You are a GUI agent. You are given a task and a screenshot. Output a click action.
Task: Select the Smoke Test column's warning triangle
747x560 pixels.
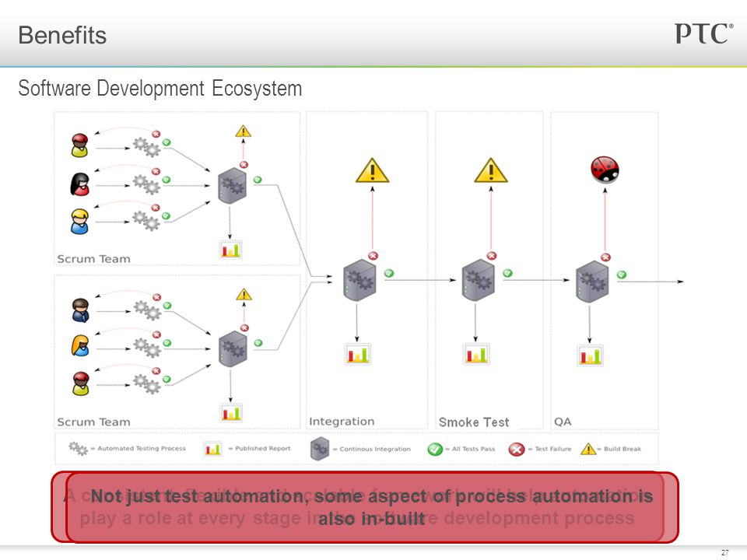tap(491, 170)
